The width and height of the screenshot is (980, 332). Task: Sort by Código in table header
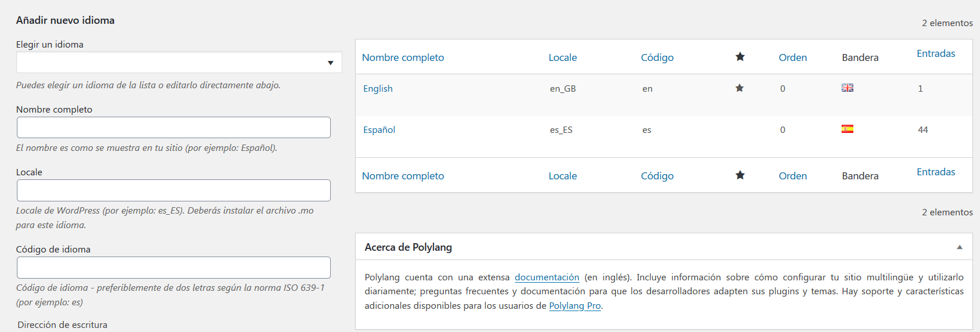point(657,57)
